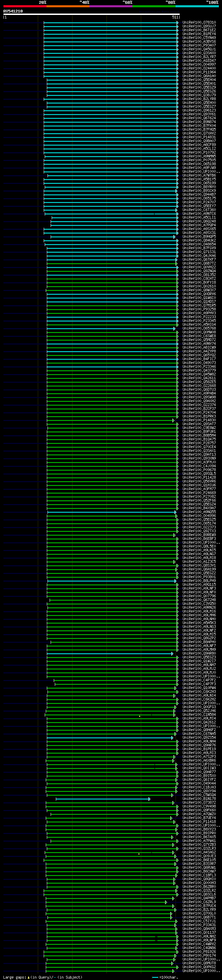Select hit label UniRef100_B9FUR1
The image size is (222, 980).
coord(199,431)
